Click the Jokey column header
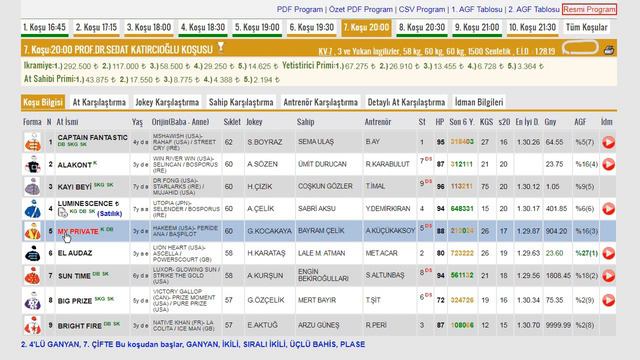640x360 pixels. [254, 122]
